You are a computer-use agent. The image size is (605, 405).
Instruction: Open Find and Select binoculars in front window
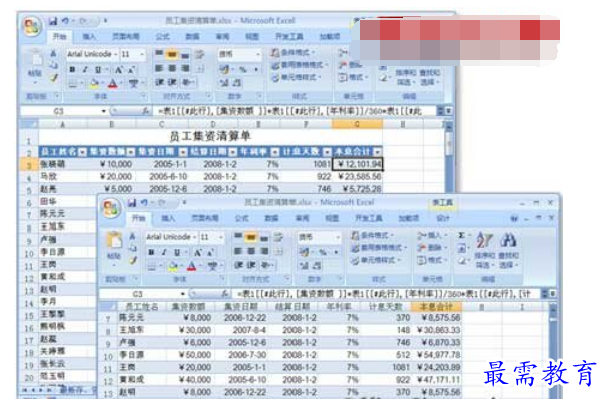pyautogui.click(x=508, y=250)
